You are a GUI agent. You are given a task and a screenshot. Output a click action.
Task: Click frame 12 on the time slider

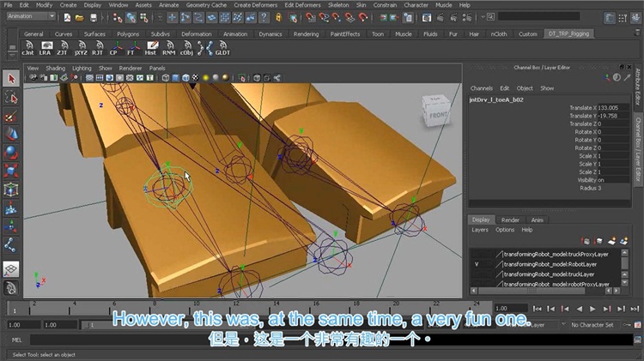pos(233,306)
